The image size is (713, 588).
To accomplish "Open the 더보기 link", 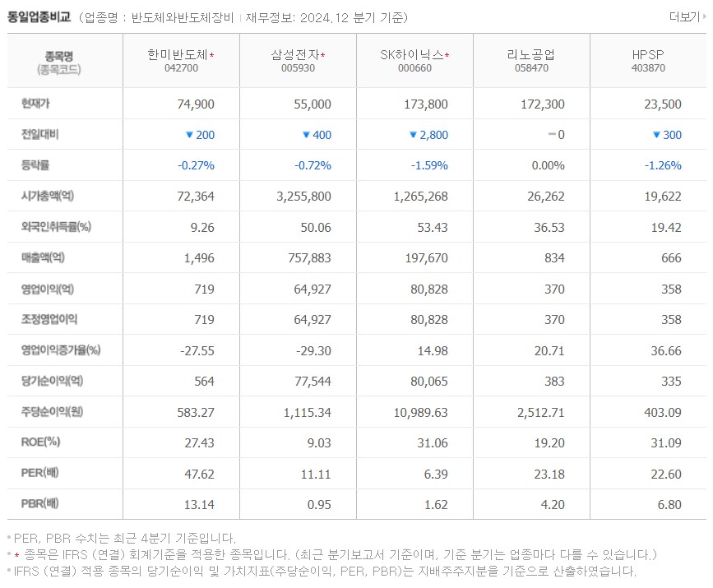I will (687, 16).
